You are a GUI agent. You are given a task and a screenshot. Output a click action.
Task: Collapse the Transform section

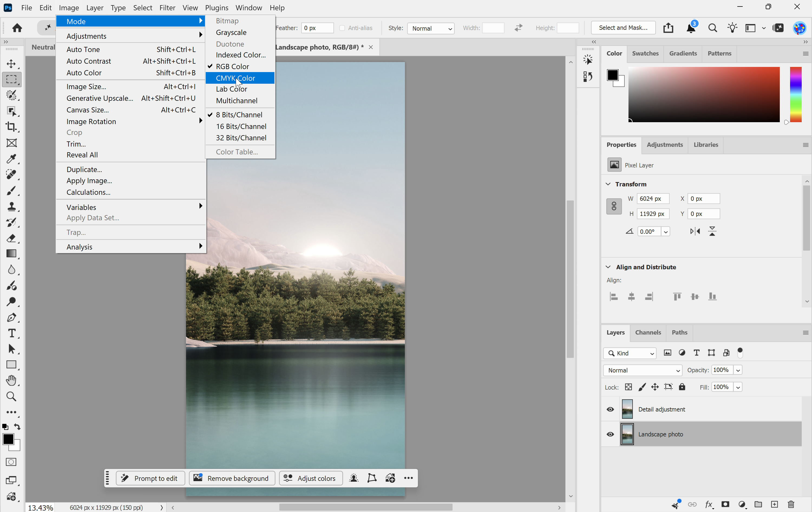pyautogui.click(x=608, y=184)
